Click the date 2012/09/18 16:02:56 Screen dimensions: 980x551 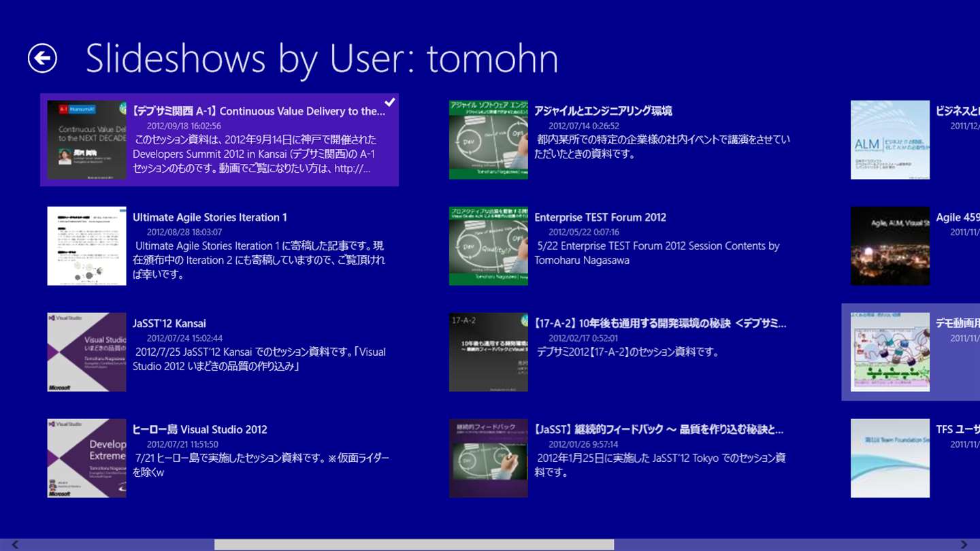coord(184,126)
